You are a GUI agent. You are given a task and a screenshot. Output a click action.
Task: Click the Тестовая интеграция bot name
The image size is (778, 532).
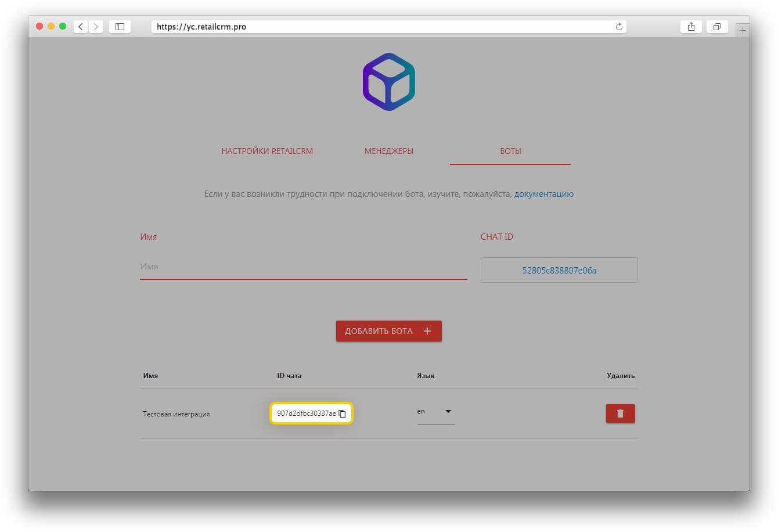pos(177,414)
